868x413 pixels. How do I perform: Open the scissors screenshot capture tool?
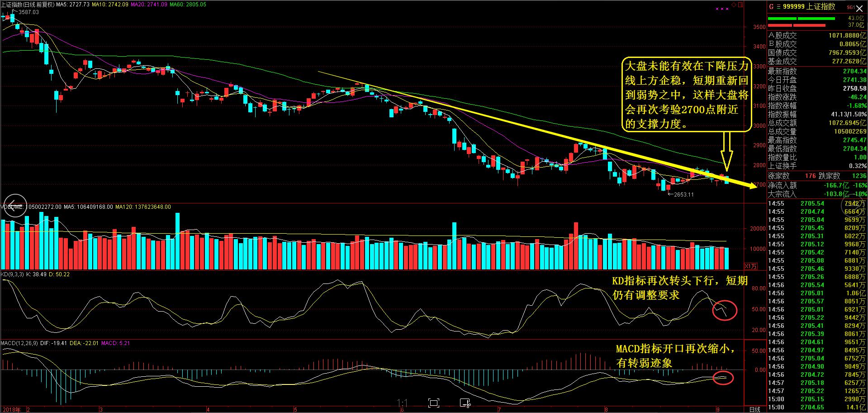tap(465, 403)
